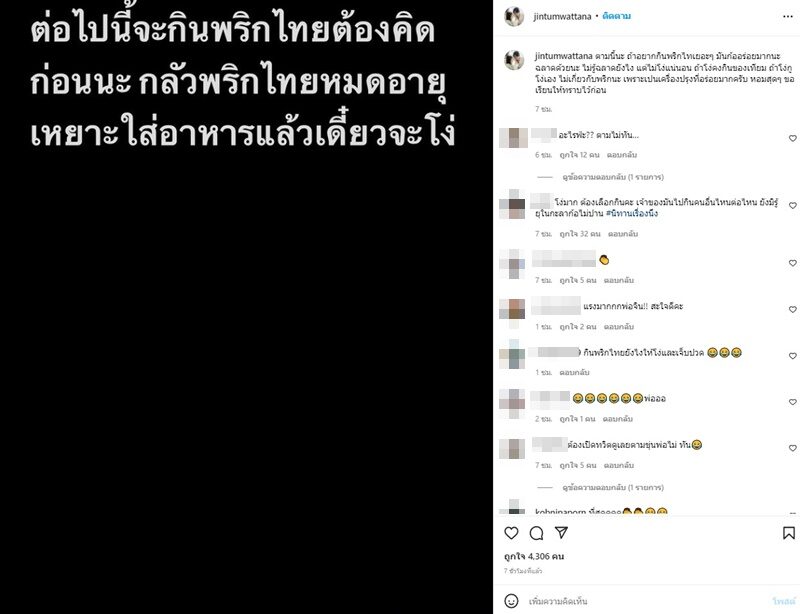
Task: View the list of 4,306 likes
Action: [534, 556]
